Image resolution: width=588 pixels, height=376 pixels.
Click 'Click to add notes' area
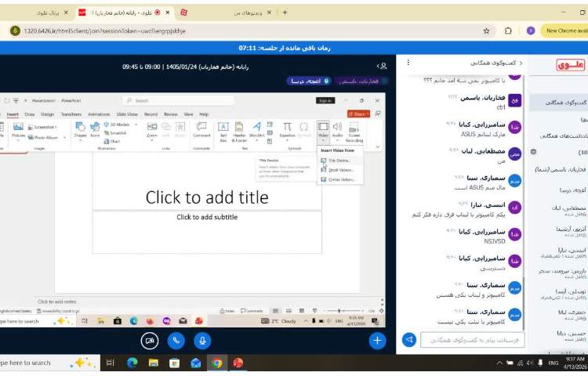(x=57, y=302)
